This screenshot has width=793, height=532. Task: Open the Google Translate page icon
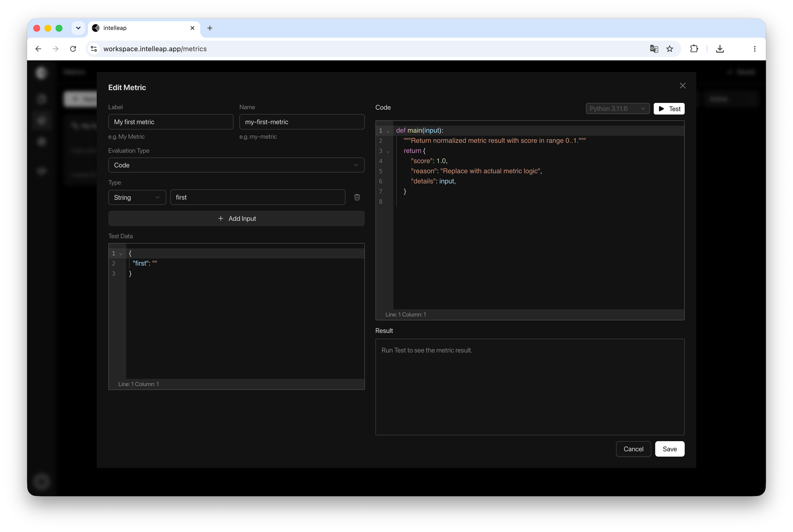[654, 49]
